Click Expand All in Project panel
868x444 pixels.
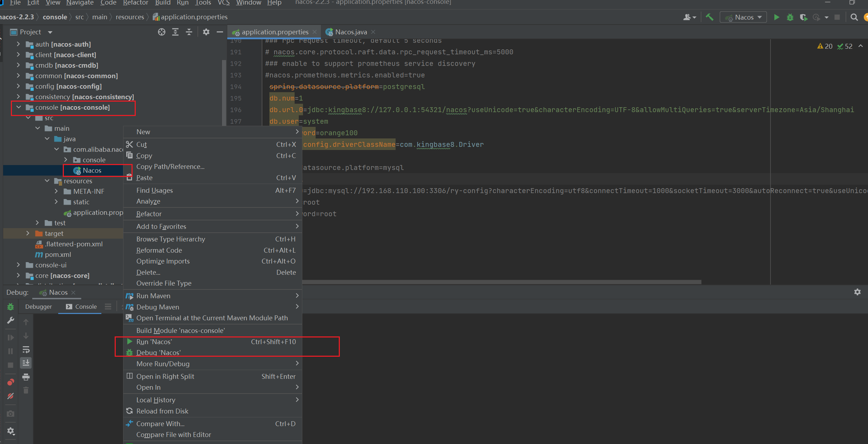[x=175, y=32]
